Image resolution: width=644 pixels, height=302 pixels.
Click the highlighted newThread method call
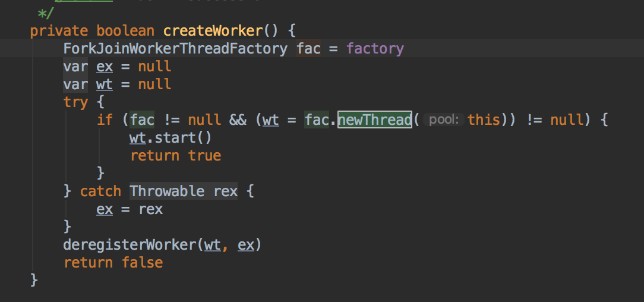click(375, 119)
